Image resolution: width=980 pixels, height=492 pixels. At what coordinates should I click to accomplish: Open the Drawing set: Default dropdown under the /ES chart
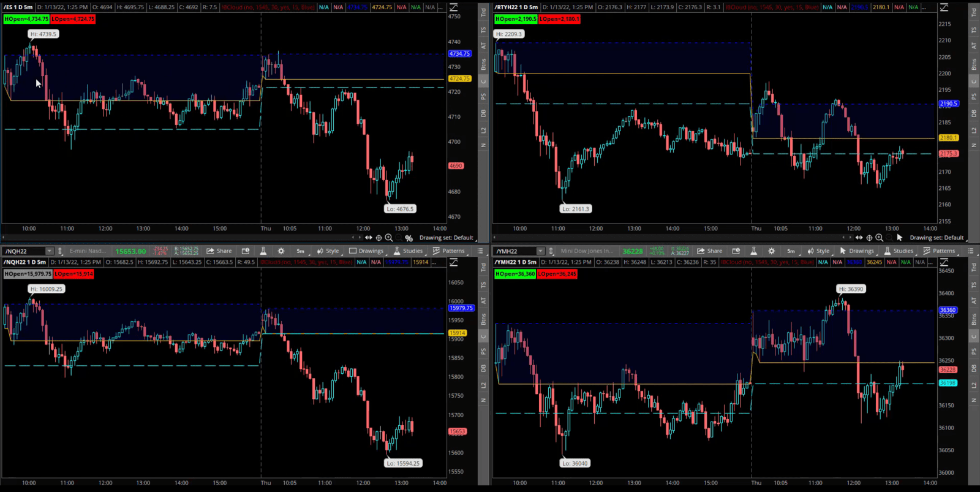(x=446, y=238)
